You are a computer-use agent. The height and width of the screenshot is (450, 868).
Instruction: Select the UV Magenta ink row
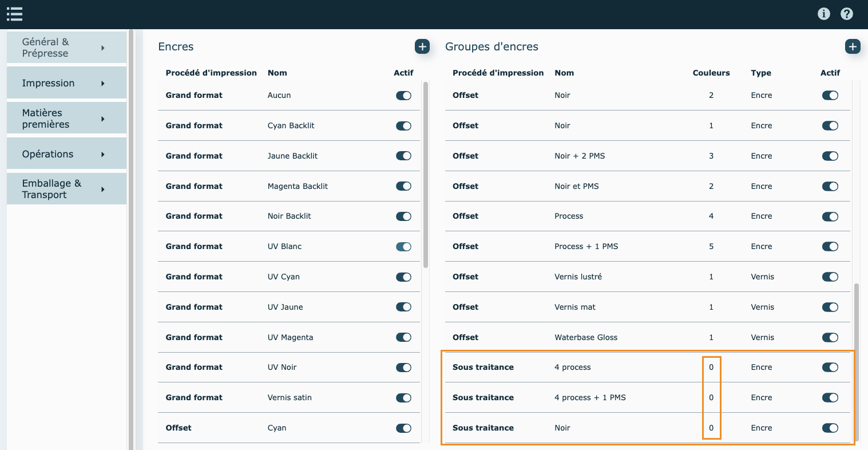click(290, 337)
